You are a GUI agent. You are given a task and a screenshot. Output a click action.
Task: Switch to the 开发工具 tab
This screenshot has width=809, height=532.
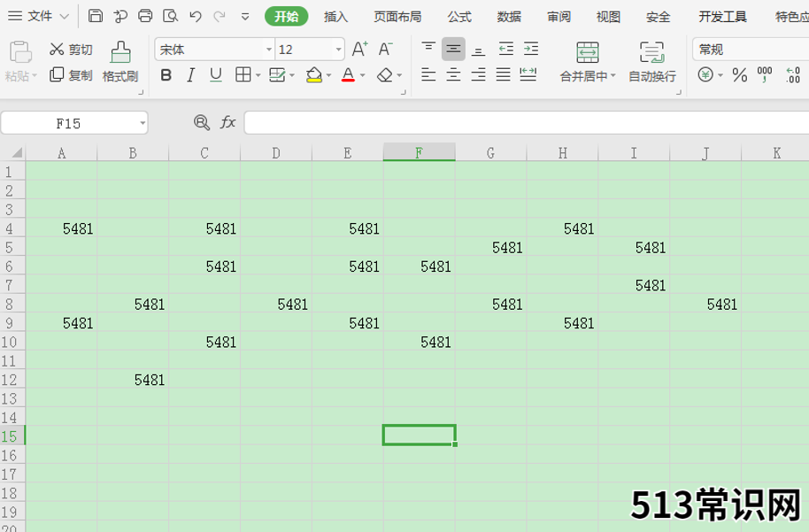click(x=722, y=17)
